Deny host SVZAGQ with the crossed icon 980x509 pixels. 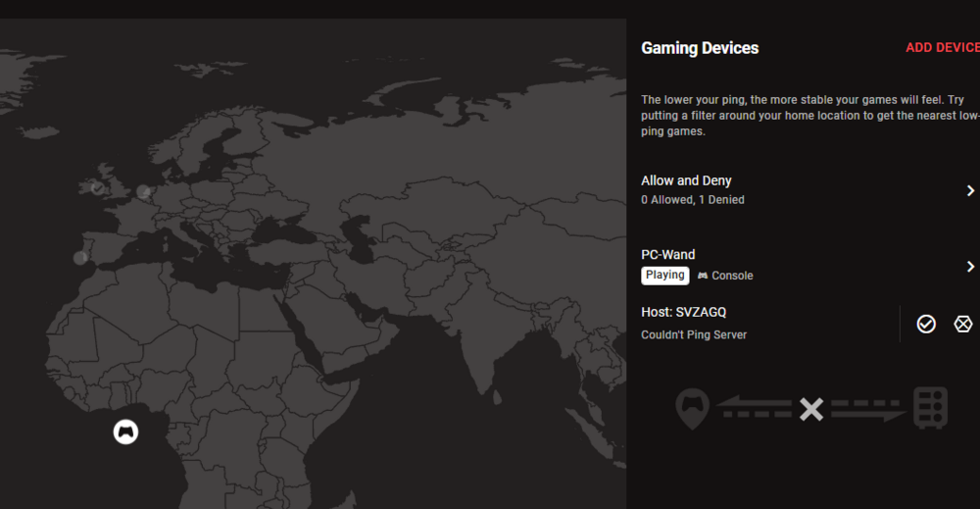pyautogui.click(x=963, y=324)
